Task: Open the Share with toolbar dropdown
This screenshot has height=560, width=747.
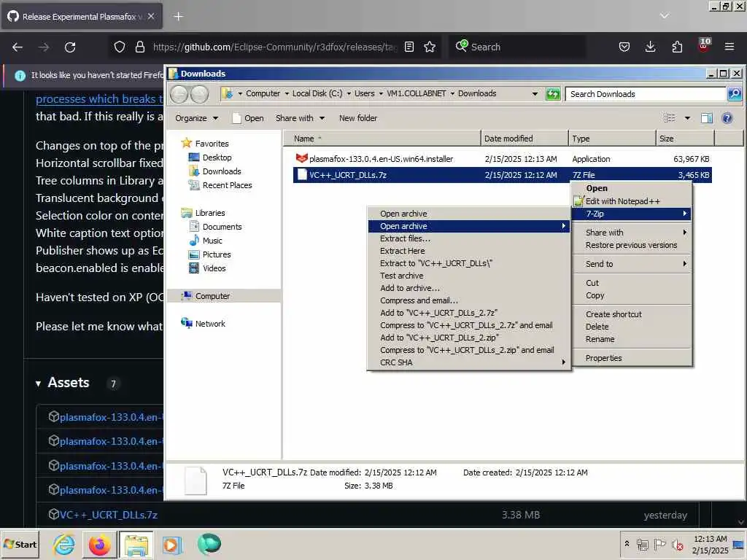Action: click(x=300, y=118)
